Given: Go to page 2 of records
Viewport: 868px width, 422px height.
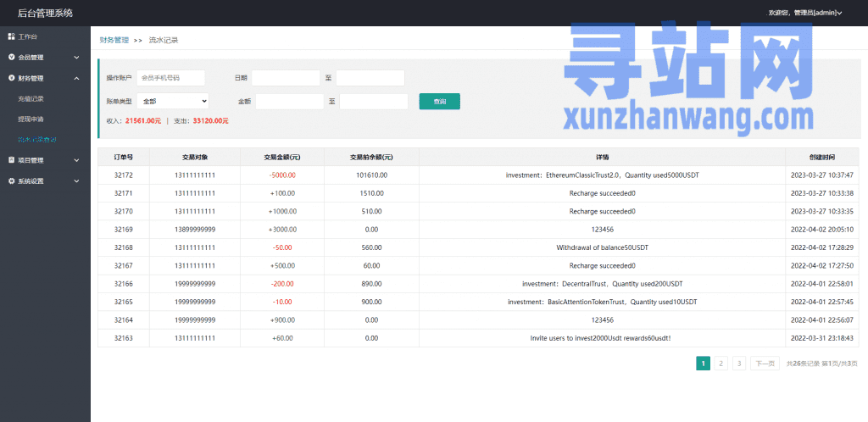Looking at the screenshot, I should tap(721, 364).
